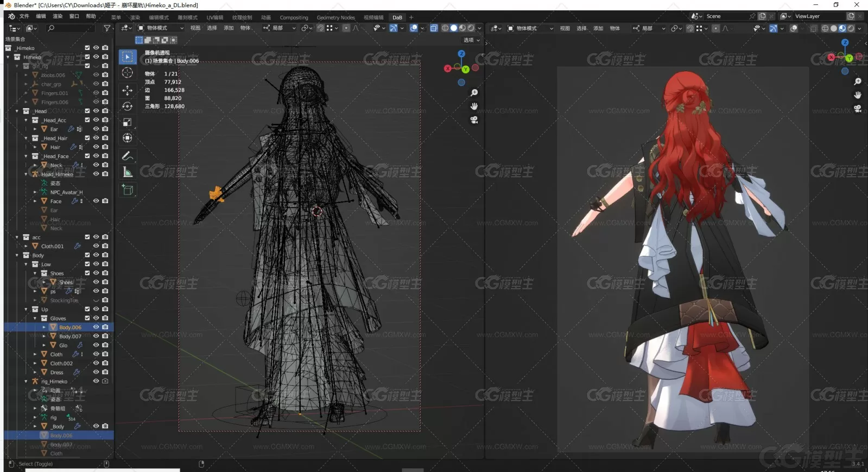Uncheck the Gloves collection checkbox
This screenshot has height=472, width=868.
point(87,318)
